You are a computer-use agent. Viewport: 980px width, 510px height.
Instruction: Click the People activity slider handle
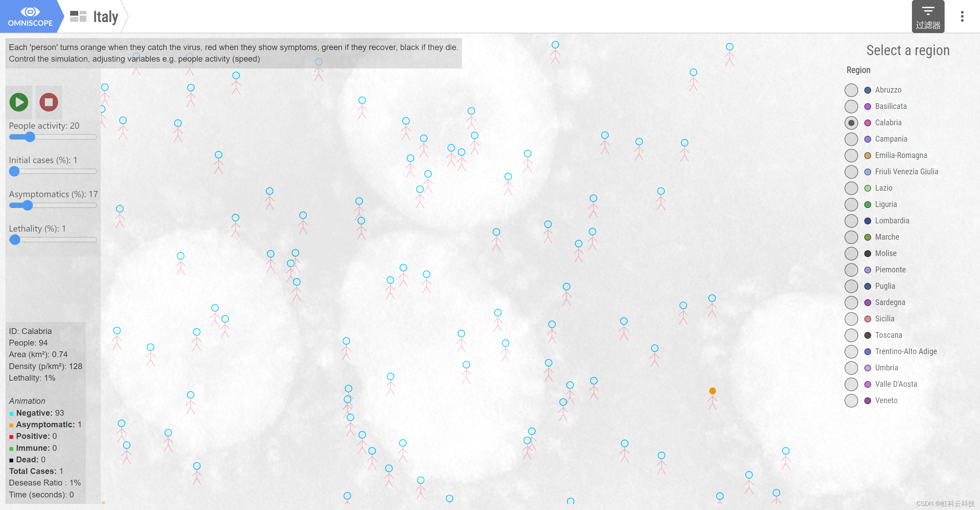(x=30, y=137)
